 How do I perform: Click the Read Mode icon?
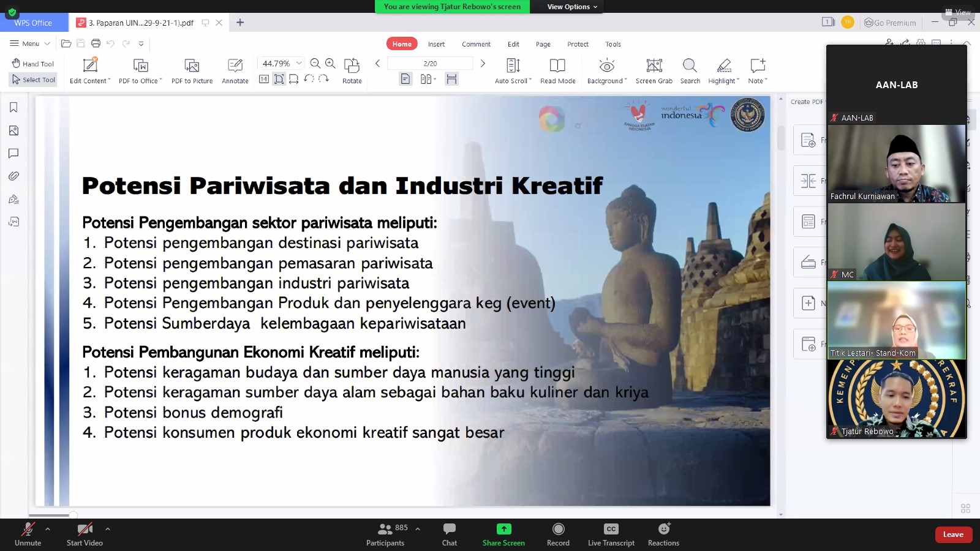tap(557, 66)
